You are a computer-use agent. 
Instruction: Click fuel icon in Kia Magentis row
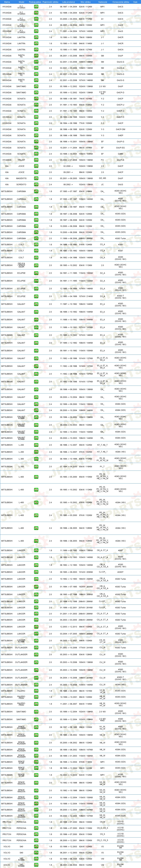click(x=36, y=179)
